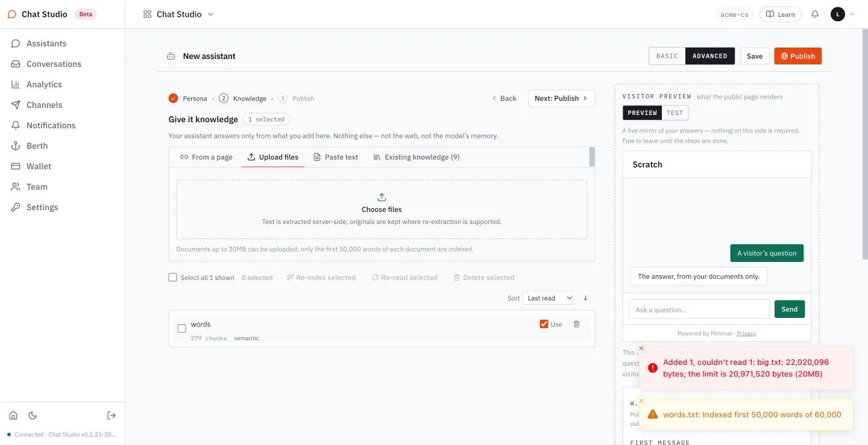
Task: Click the Choose files upload area
Action: point(382,210)
